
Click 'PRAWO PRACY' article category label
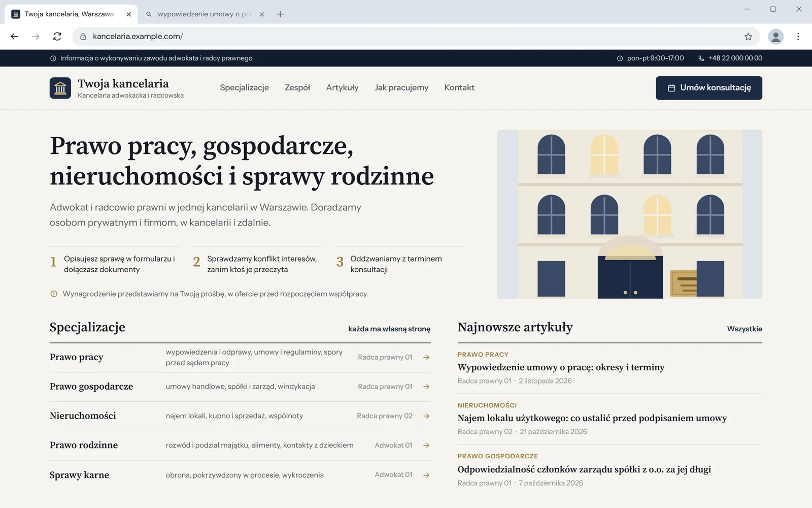(x=483, y=355)
